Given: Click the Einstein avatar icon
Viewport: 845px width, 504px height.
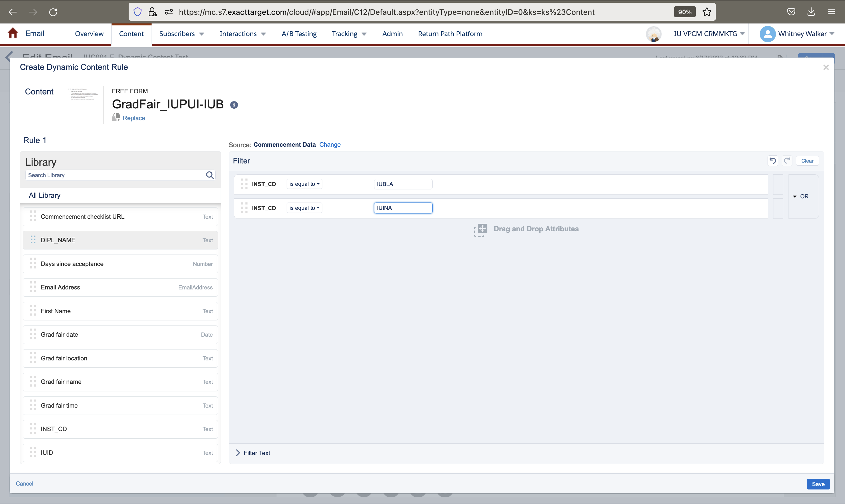Looking at the screenshot, I should pos(653,34).
